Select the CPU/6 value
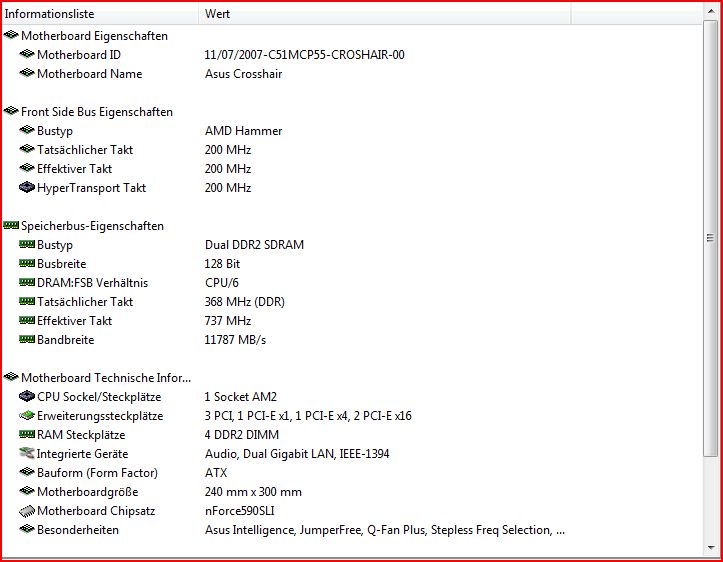This screenshot has height=562, width=723. pyautogui.click(x=222, y=283)
